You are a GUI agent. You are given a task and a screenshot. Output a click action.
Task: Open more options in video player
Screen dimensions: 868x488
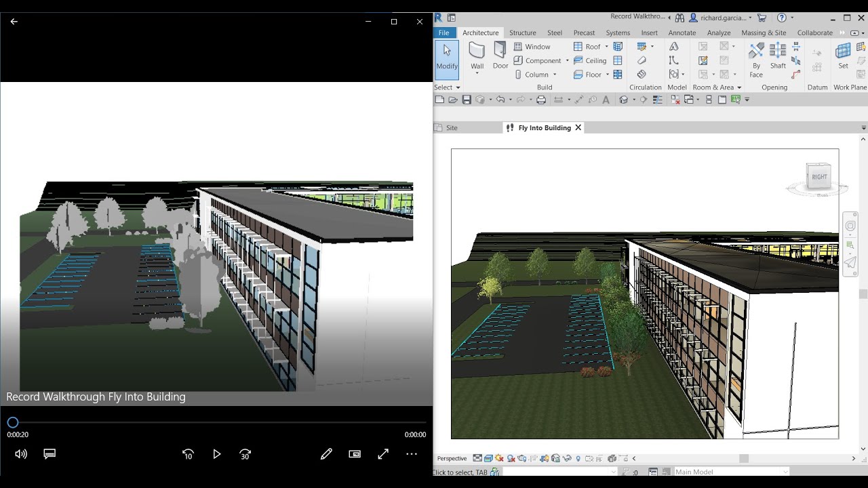[412, 454]
